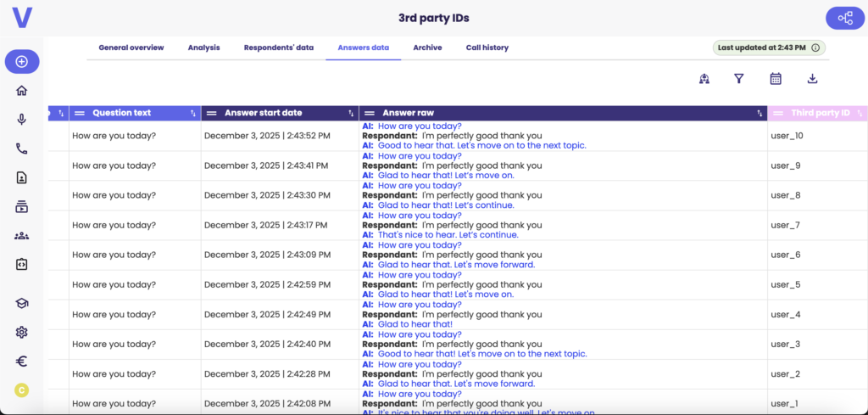
Task: Open the calendar date picker icon
Action: [x=776, y=79]
